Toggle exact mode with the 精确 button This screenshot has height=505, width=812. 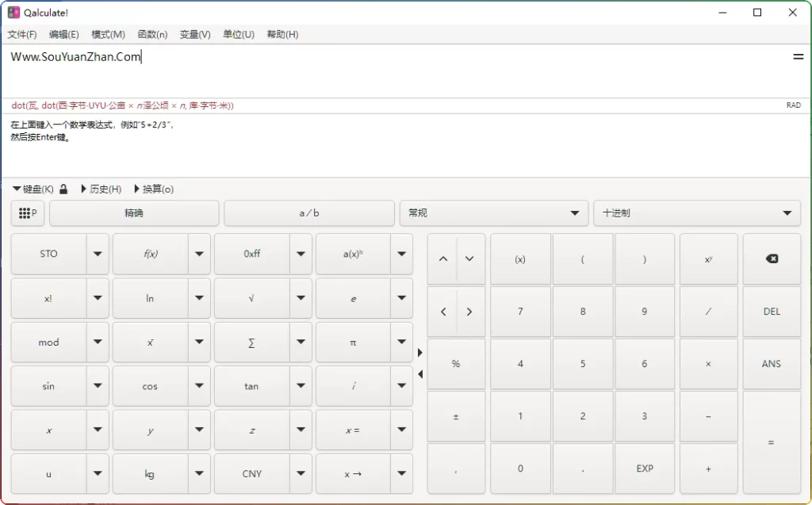[x=134, y=212]
